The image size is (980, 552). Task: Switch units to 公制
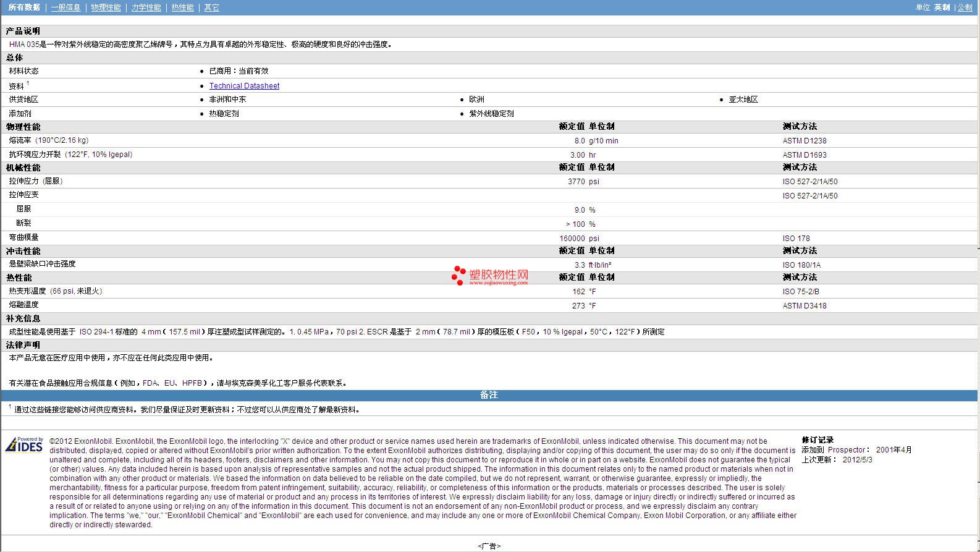(965, 7)
